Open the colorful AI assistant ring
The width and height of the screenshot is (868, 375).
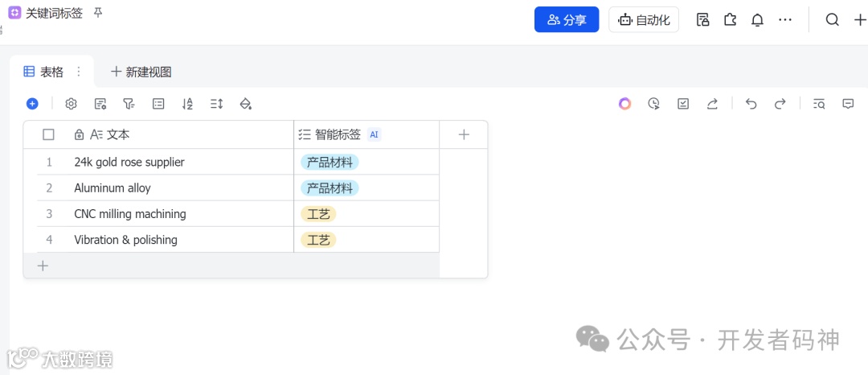(x=624, y=104)
